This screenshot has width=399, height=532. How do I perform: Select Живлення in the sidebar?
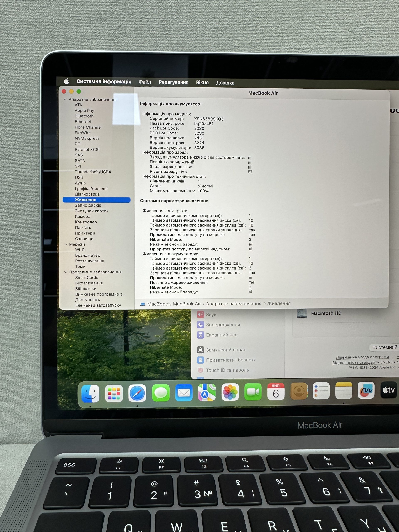click(96, 200)
